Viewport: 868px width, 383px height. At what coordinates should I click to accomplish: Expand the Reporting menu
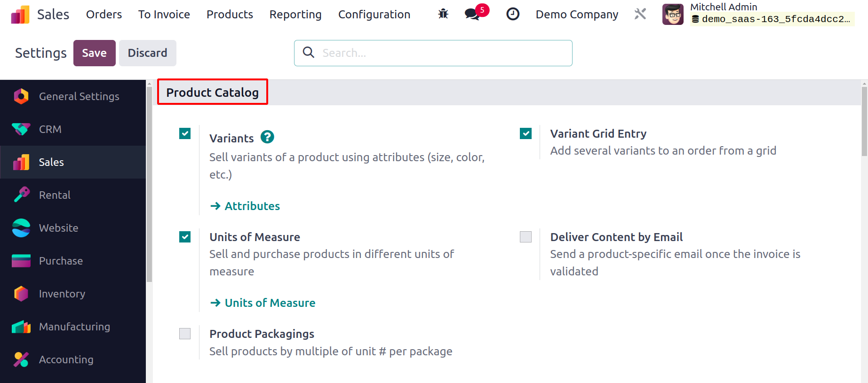click(295, 15)
